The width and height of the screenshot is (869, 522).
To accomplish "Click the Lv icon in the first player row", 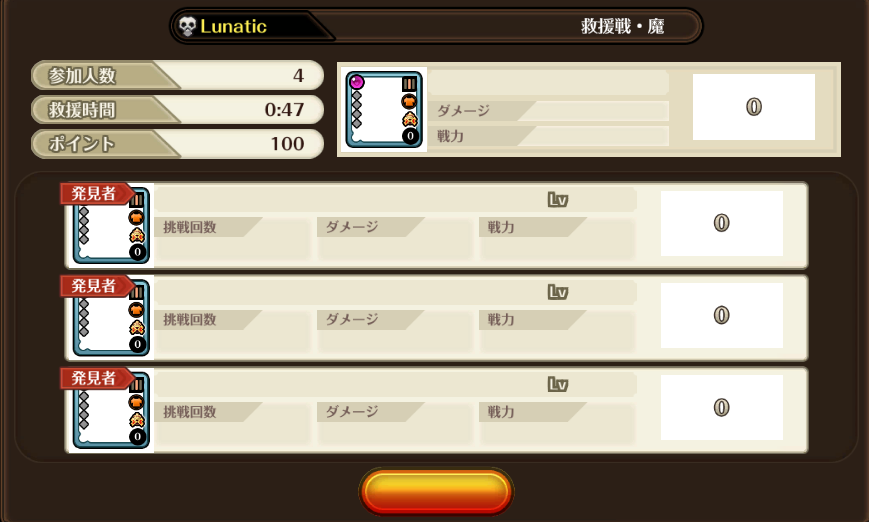I will [558, 199].
